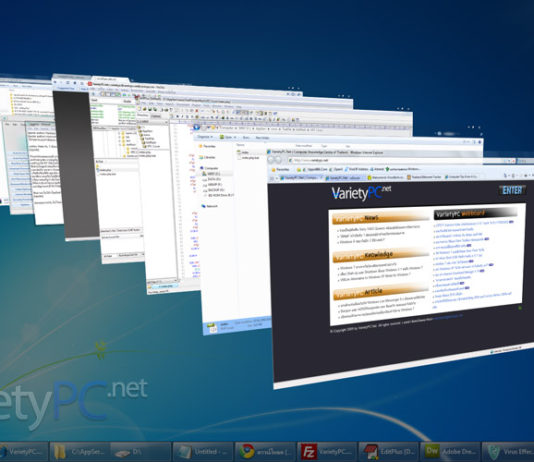Open the D:\ drive taskbar button
Screen dimensions: 534x462
(x=140, y=452)
